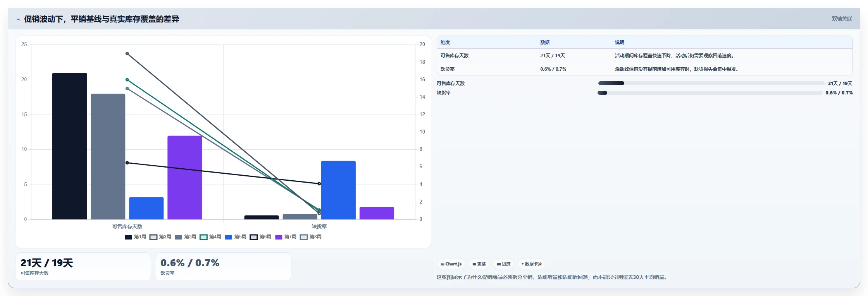This screenshot has width=868, height=296.
Task: Toggle 第3周 legend series
Action: [186, 237]
